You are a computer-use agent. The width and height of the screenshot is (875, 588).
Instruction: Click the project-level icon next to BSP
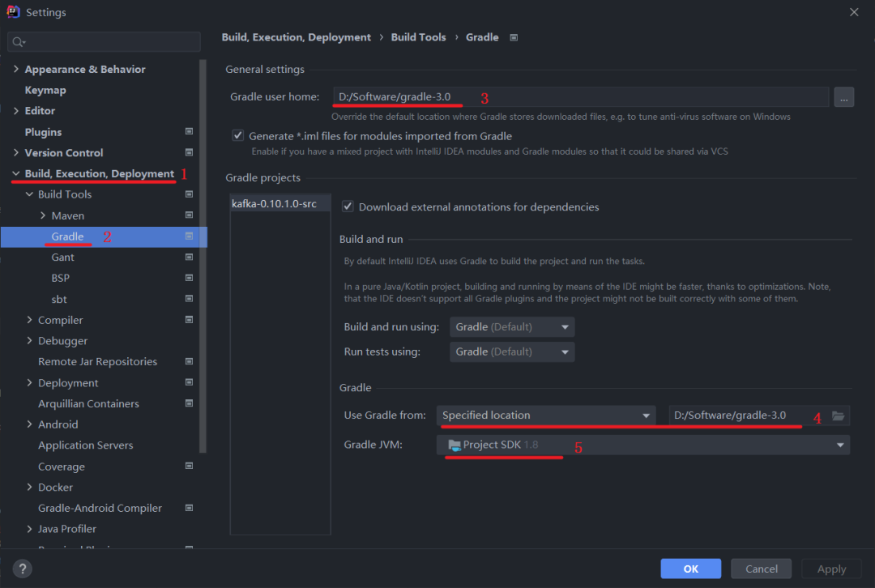coord(189,278)
